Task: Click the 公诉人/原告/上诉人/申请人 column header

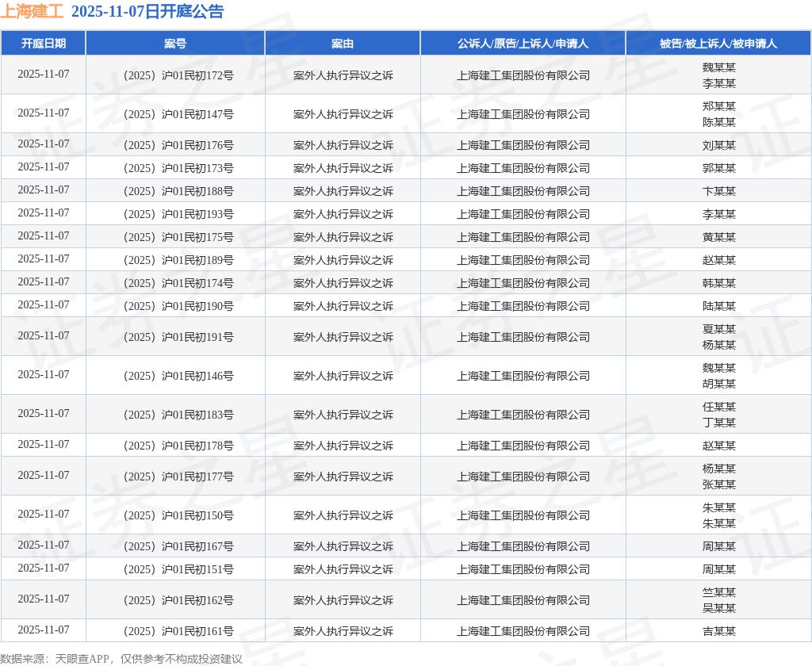Action: tap(523, 44)
